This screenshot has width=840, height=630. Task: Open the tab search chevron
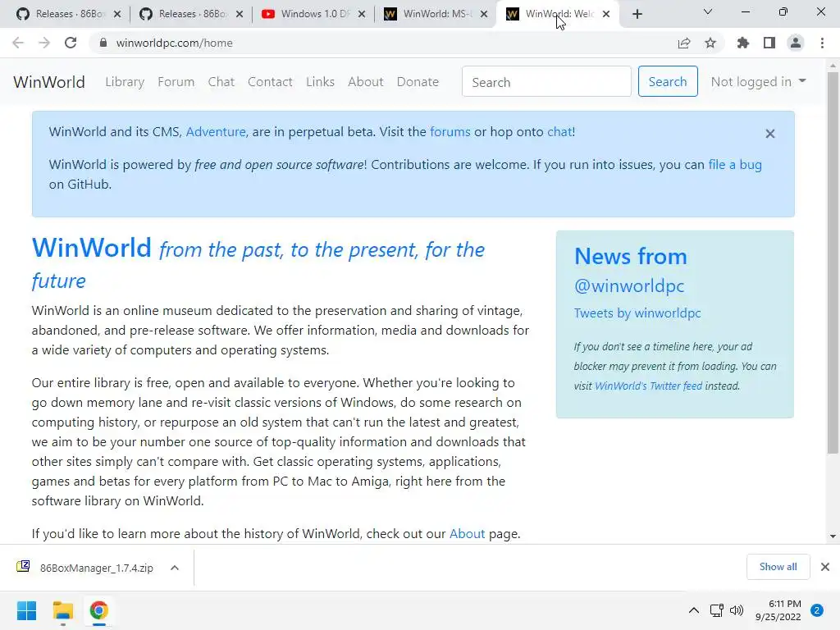point(708,11)
